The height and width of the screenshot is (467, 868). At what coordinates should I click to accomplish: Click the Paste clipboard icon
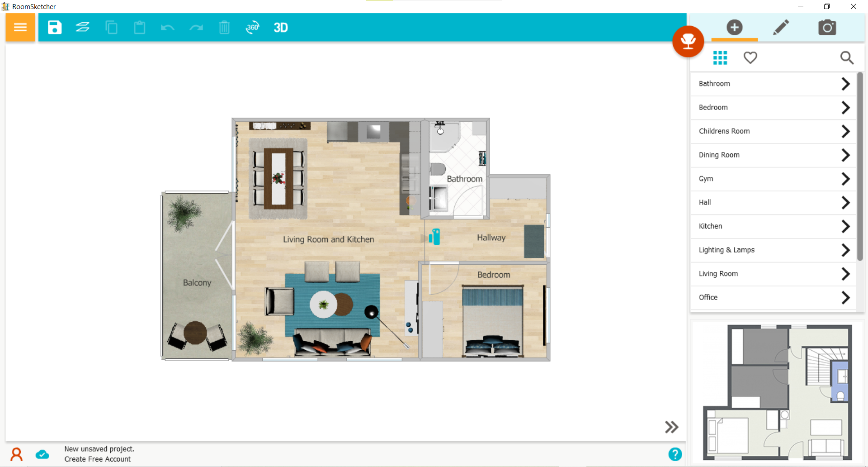[140, 28]
